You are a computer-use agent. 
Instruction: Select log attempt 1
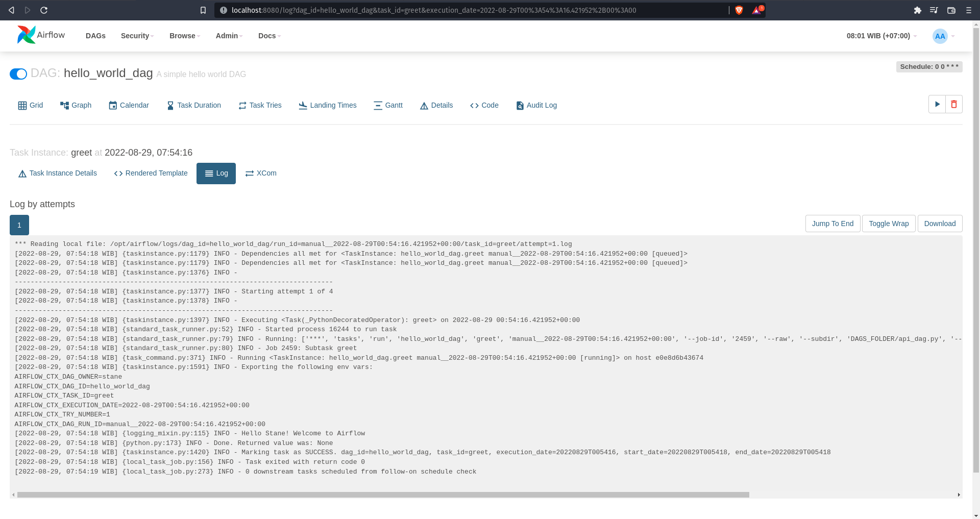coord(19,225)
